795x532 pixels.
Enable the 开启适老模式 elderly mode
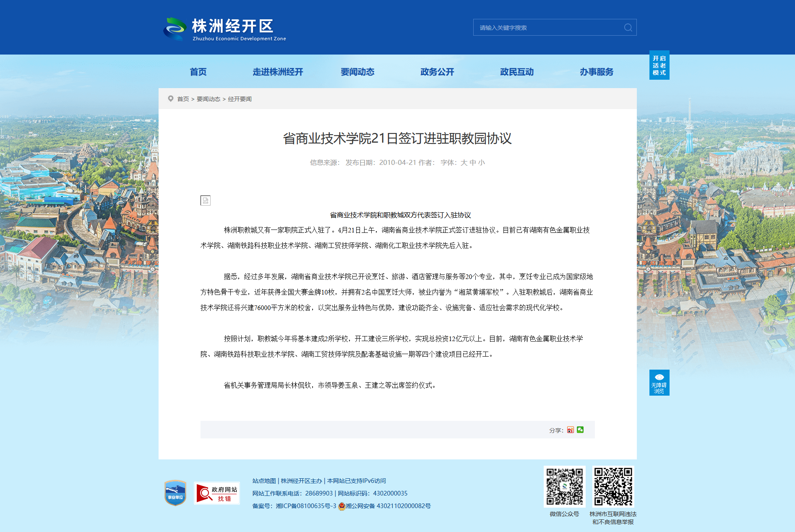pos(659,65)
